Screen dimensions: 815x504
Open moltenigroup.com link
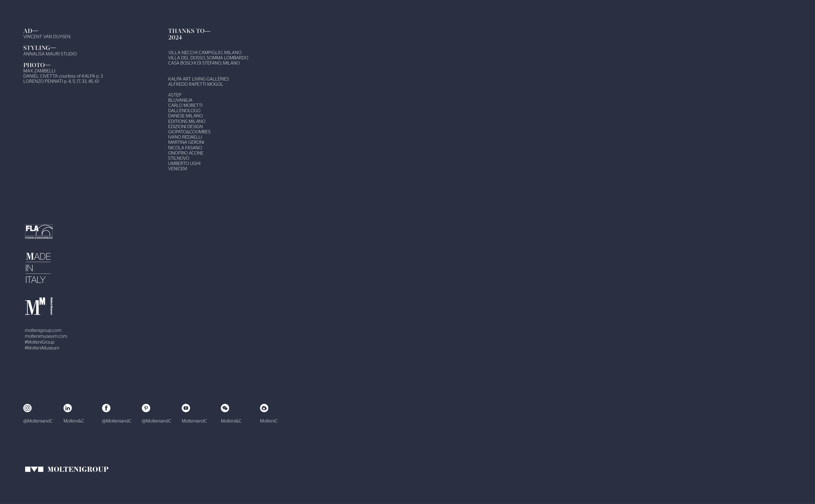[43, 330]
